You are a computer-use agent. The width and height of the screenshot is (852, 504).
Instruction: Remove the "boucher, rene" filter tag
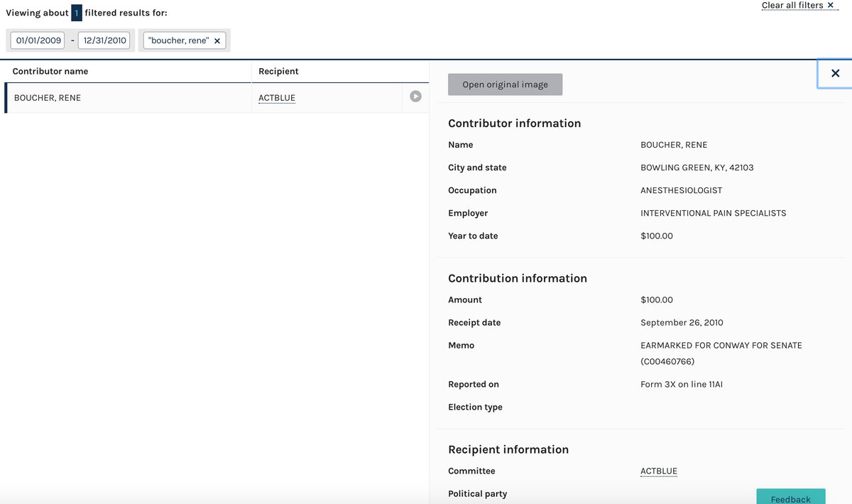point(217,40)
